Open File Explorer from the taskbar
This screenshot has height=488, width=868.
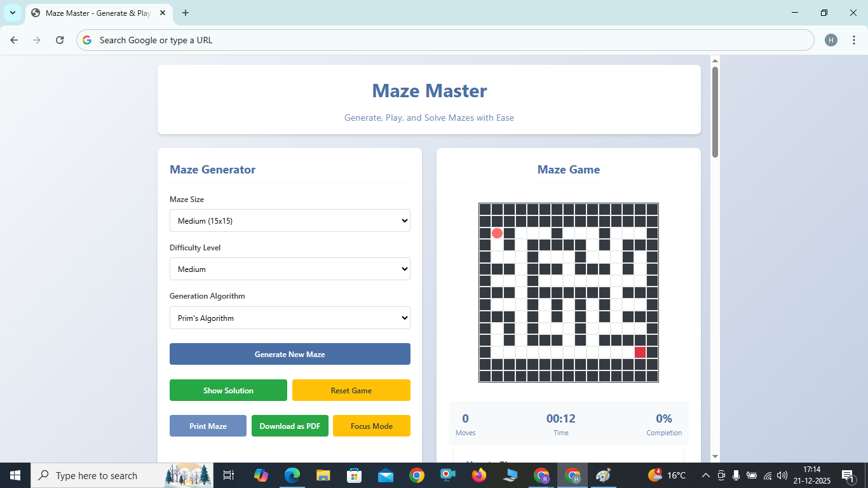(323, 475)
